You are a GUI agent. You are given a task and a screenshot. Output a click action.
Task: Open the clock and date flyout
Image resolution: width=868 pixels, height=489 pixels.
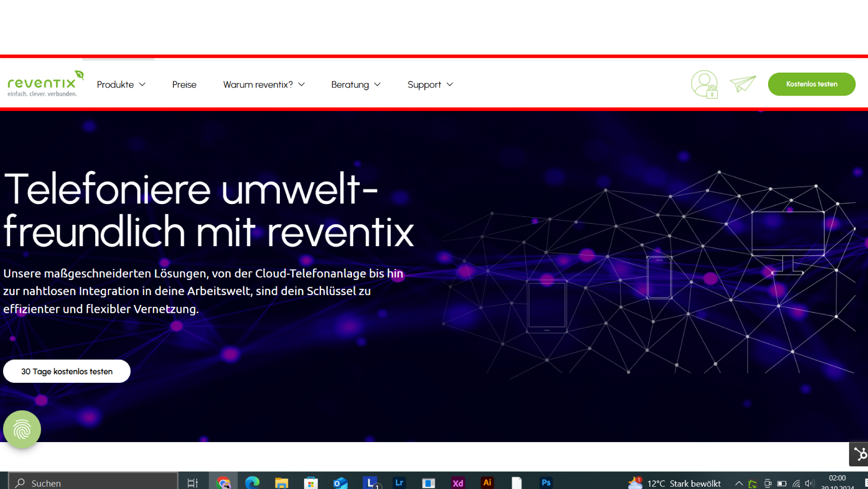click(x=837, y=482)
